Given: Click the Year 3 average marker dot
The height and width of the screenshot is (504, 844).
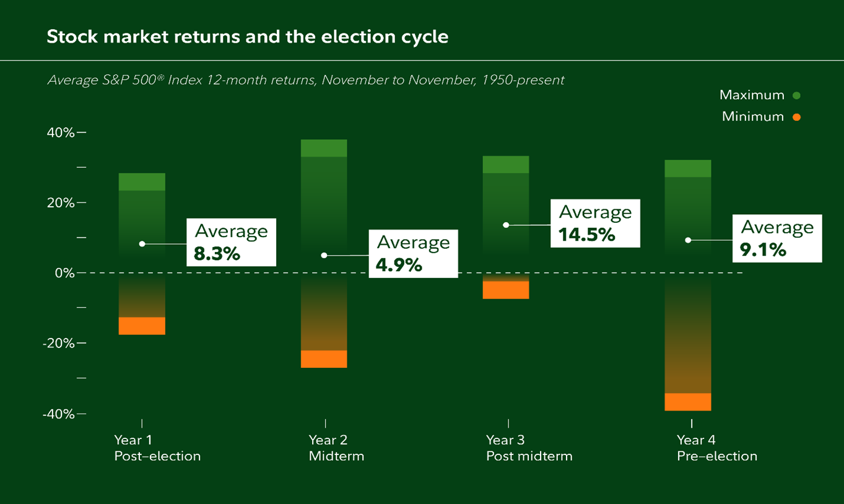Looking at the screenshot, I should [506, 225].
